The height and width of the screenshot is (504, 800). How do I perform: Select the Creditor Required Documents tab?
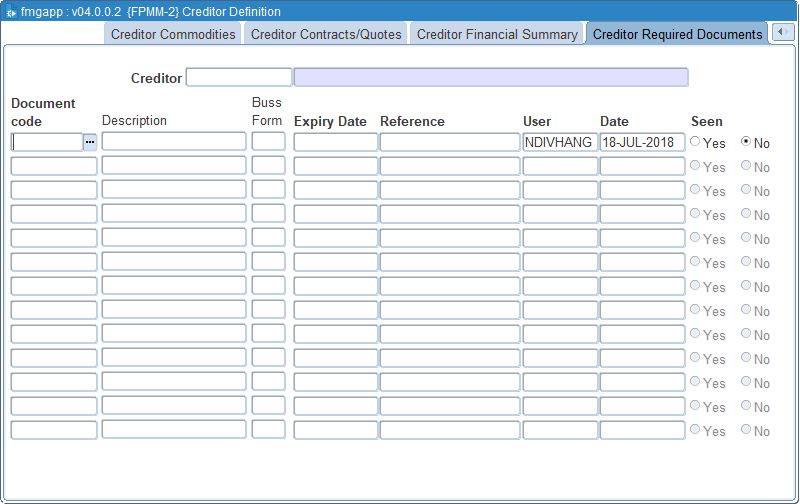tap(677, 34)
